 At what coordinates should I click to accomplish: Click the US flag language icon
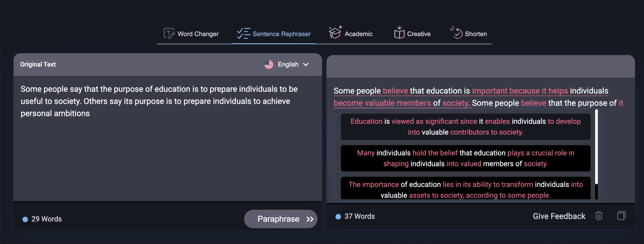click(269, 65)
